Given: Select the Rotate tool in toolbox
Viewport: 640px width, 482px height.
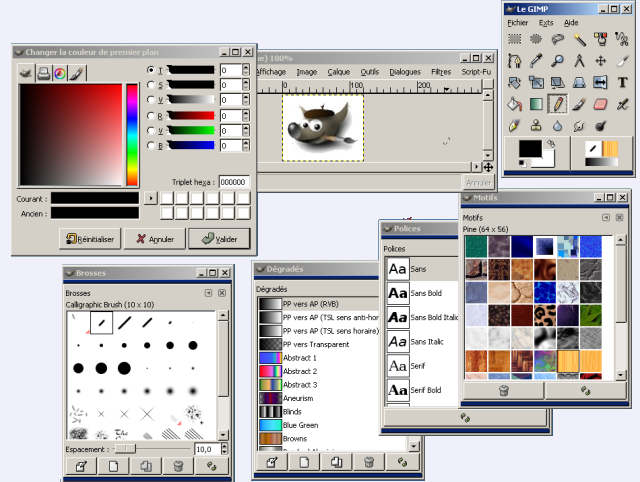Looking at the screenshot, I should click(515, 82).
